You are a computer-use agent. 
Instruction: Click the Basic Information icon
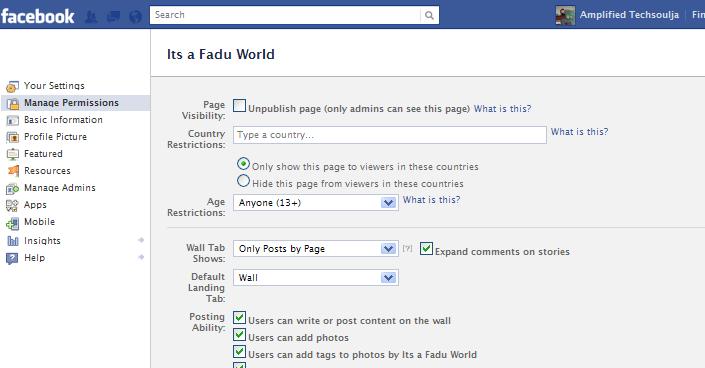[13, 120]
